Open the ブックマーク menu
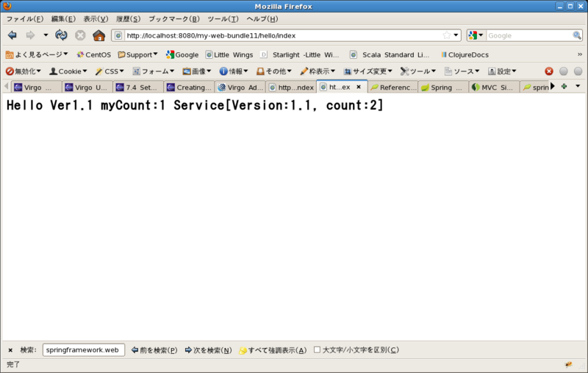The height and width of the screenshot is (373, 588). click(174, 19)
